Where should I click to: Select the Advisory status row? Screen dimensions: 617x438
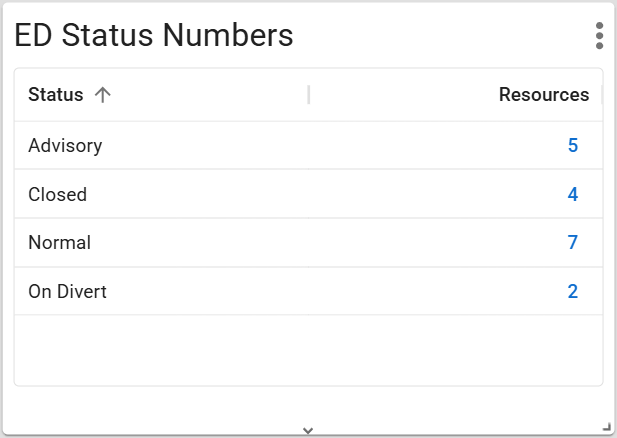point(300,146)
